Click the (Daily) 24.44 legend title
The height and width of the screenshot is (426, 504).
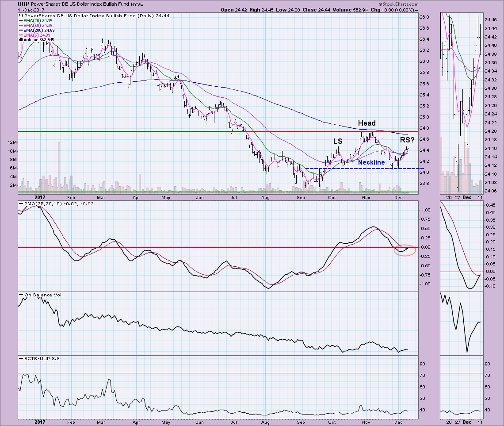pyautogui.click(x=153, y=15)
